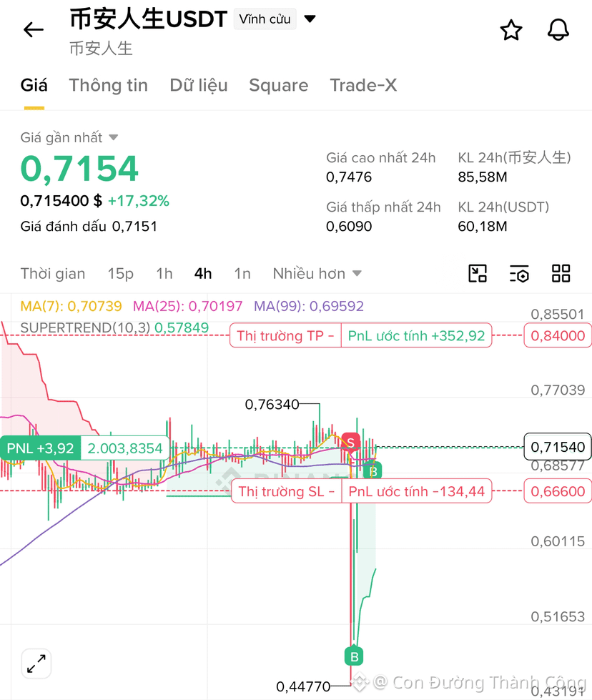Tap the back arrow icon
This screenshot has height=700, width=592.
(34, 30)
